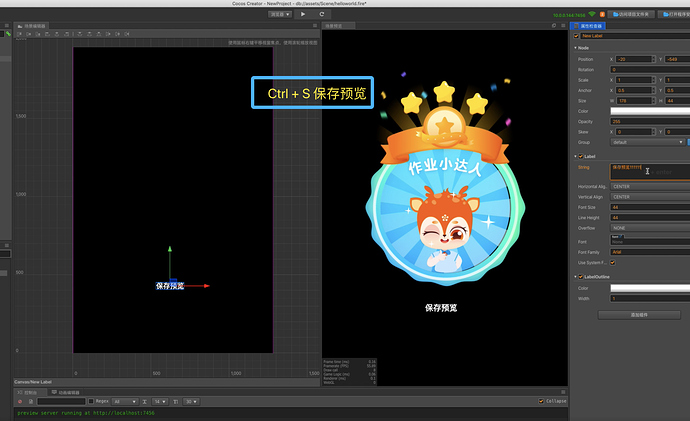Viewport: 690px width, 421px height.
Task: Open the Node Color swatch picker
Action: pos(650,111)
